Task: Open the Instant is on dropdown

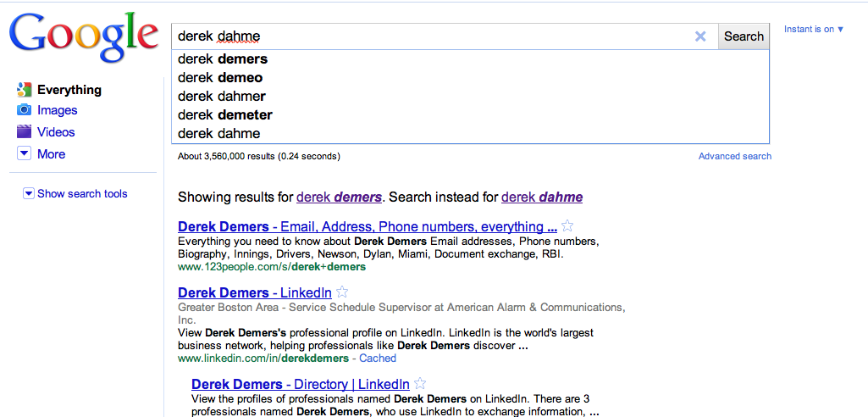Action: tap(814, 30)
